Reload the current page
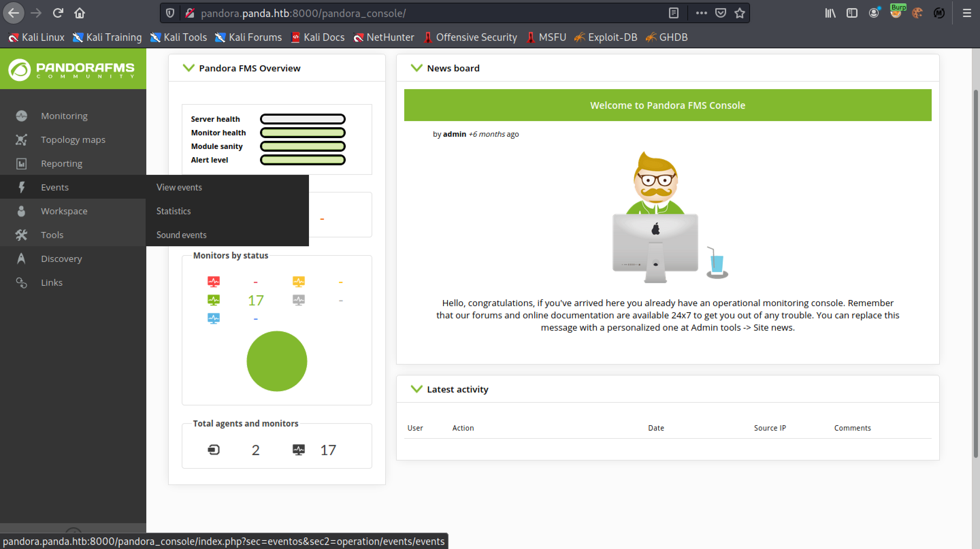This screenshot has height=549, width=980. click(x=58, y=13)
